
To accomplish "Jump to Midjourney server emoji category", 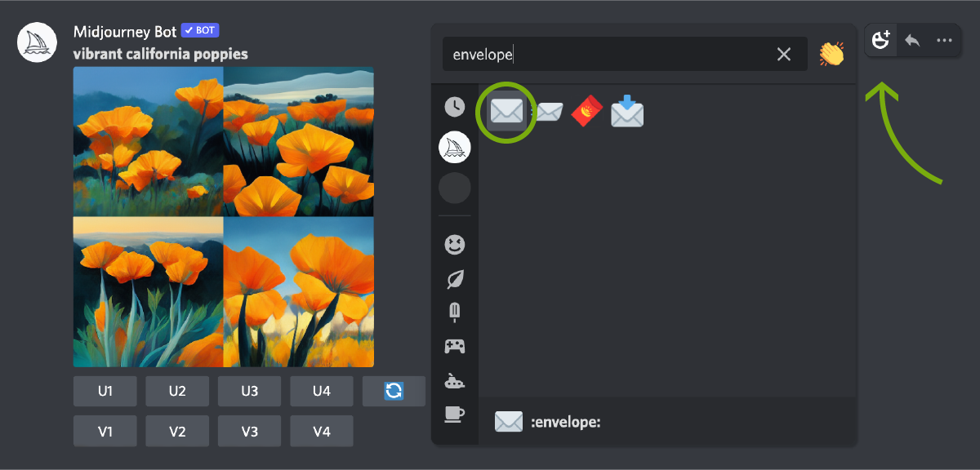I will pos(455,148).
